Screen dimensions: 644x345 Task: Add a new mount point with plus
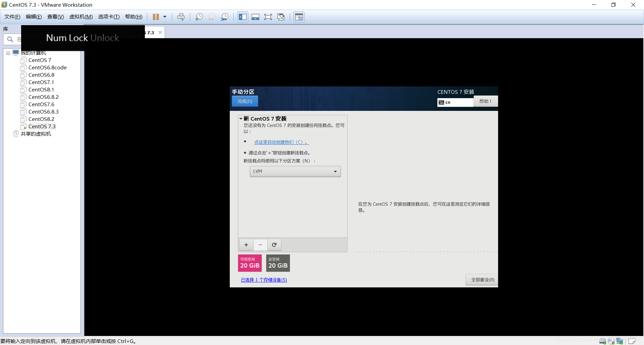click(x=246, y=245)
